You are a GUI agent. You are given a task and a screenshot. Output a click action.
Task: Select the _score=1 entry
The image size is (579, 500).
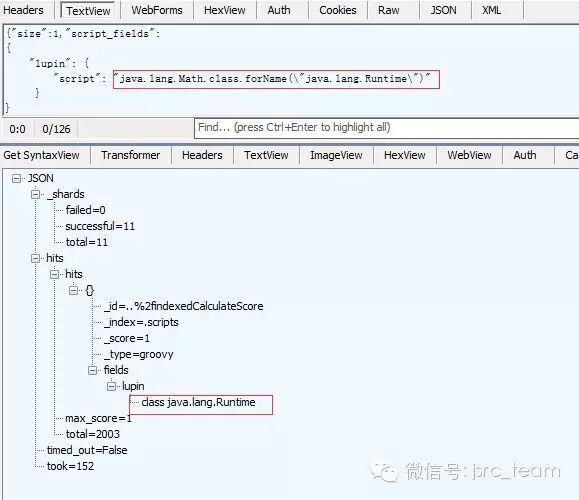[127, 338]
